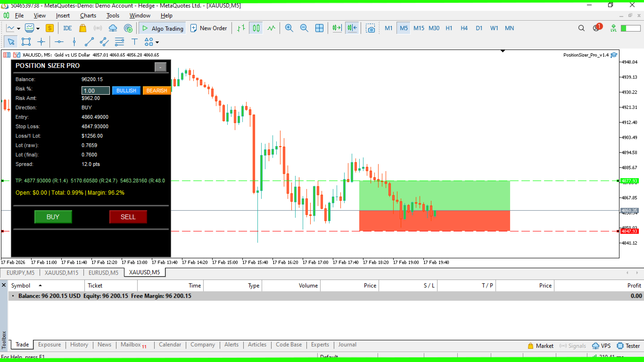
Task: Open the Calendar tab
Action: point(170,345)
